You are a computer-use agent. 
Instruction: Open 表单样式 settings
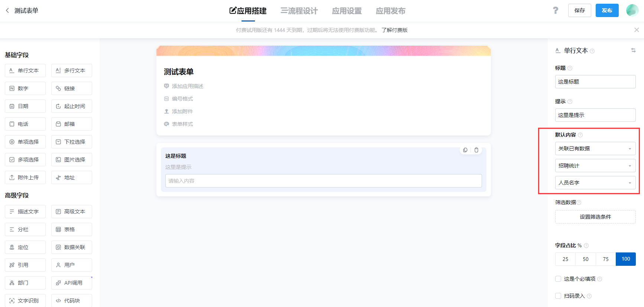coord(182,124)
